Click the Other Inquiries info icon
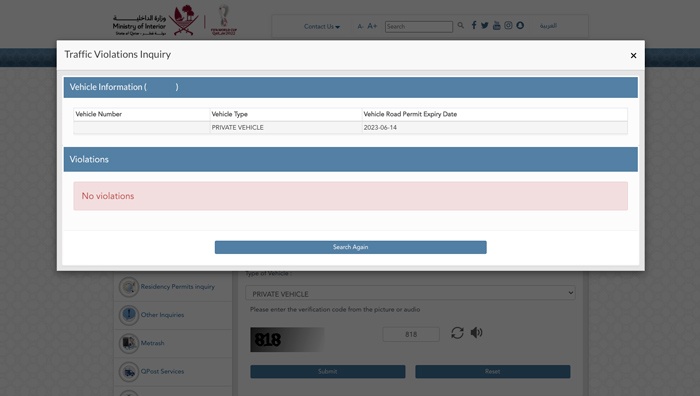Image resolution: width=700 pixels, height=396 pixels. point(129,315)
